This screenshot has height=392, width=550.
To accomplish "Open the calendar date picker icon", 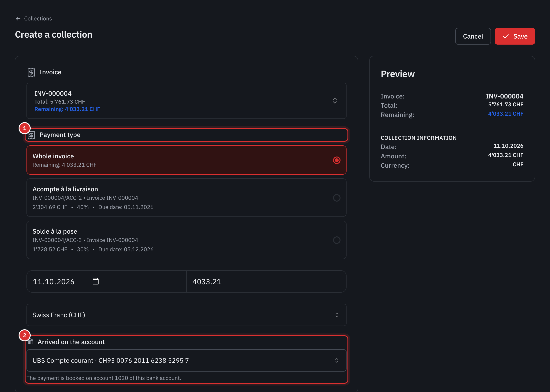I will 96,281.
